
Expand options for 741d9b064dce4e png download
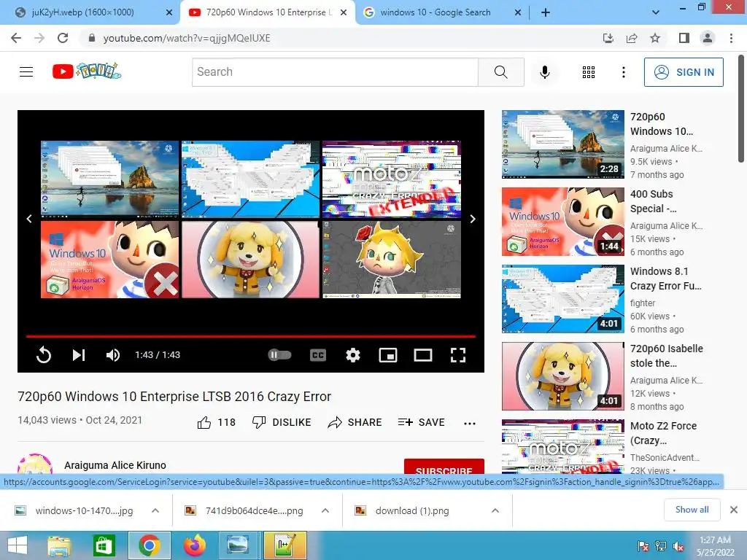(x=325, y=510)
